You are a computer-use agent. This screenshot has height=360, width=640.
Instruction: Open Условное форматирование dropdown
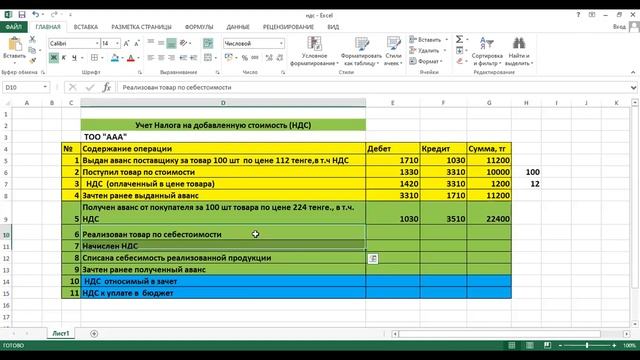314,52
